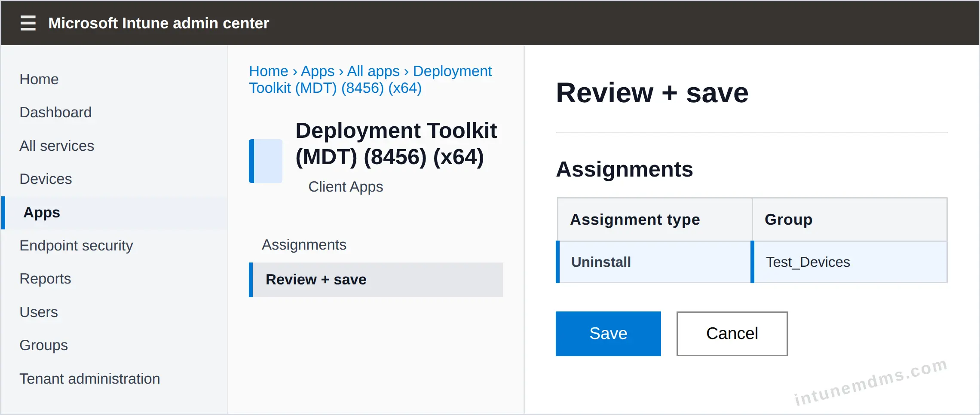980x415 pixels.
Task: Cancel the review and save
Action: [x=732, y=334]
